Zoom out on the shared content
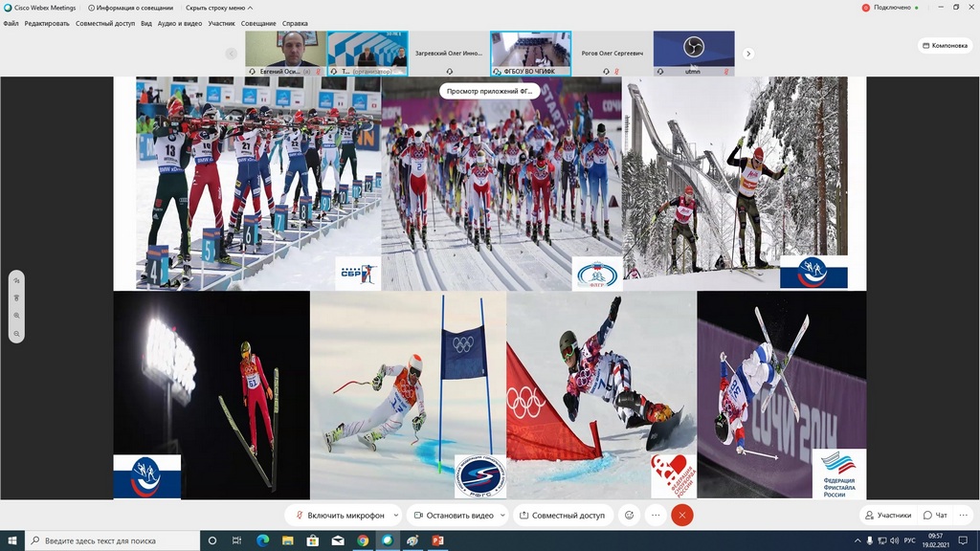The height and width of the screenshot is (551, 980). tap(16, 333)
